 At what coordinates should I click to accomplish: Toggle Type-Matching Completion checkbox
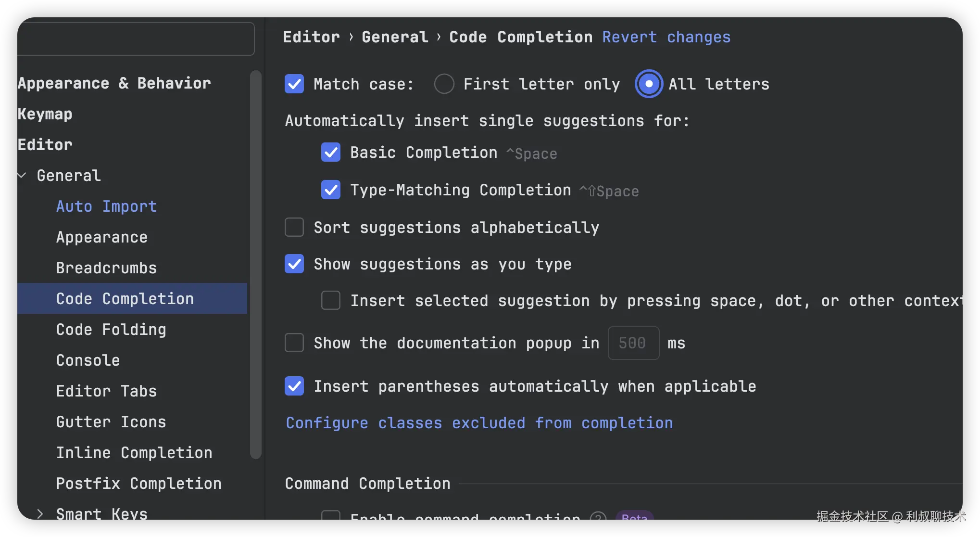(331, 190)
